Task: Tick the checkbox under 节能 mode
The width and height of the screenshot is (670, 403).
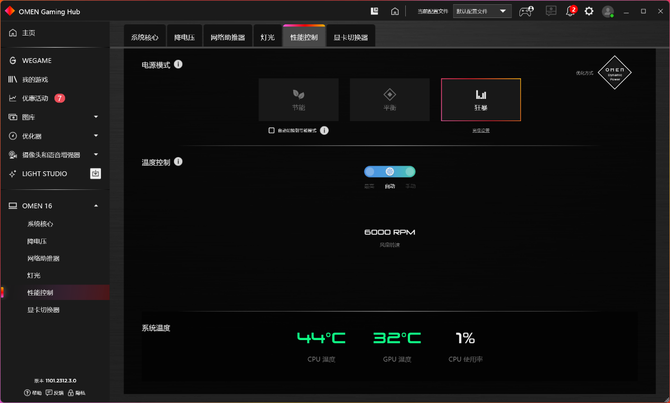Action: [x=271, y=130]
